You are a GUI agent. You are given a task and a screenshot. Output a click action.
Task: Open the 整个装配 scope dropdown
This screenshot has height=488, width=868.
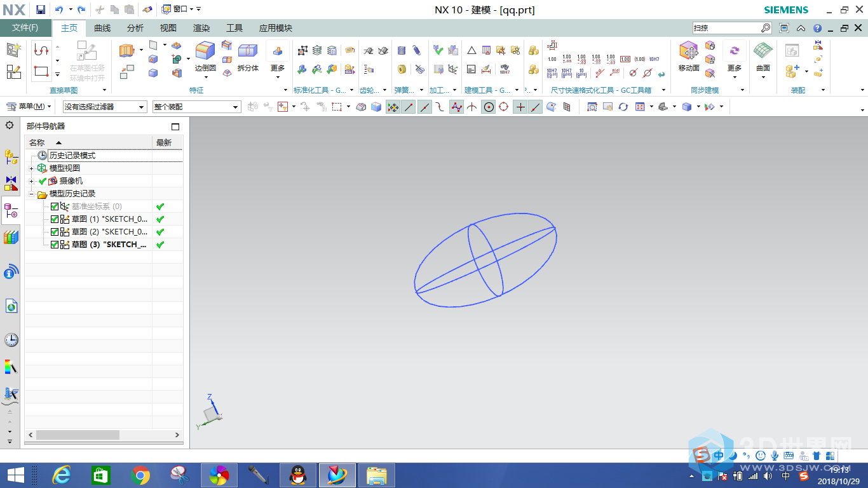coord(196,107)
